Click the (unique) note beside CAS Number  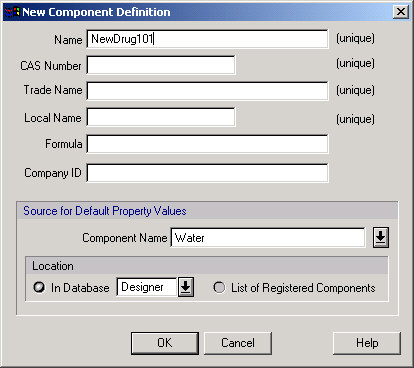click(x=355, y=63)
